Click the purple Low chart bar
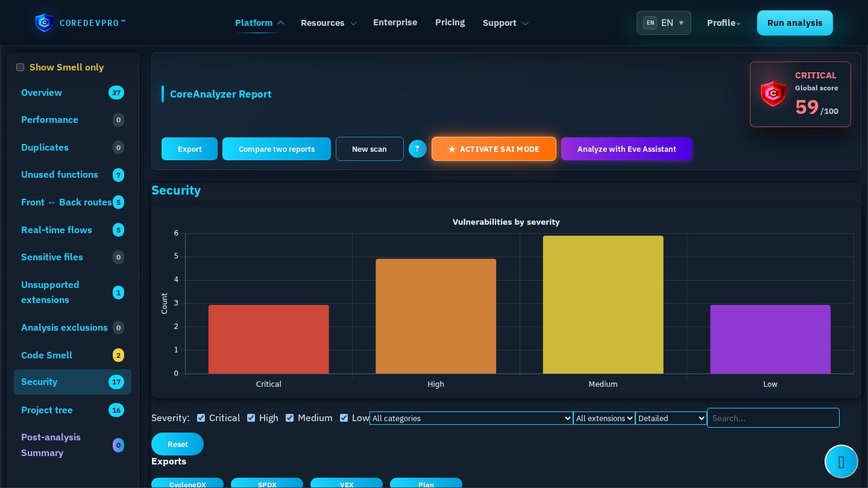The width and height of the screenshot is (868, 488). coord(770,339)
